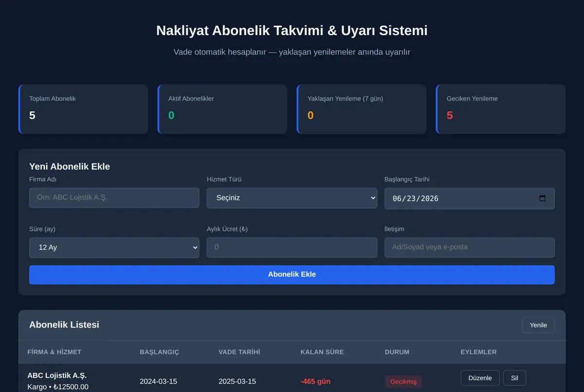Image resolution: width=584 pixels, height=392 pixels.
Task: Select the Aktif Abonelikler stat card
Action: point(222,109)
